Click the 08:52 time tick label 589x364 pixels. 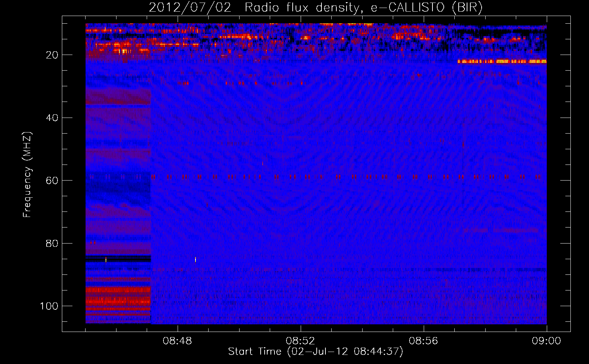(300, 341)
